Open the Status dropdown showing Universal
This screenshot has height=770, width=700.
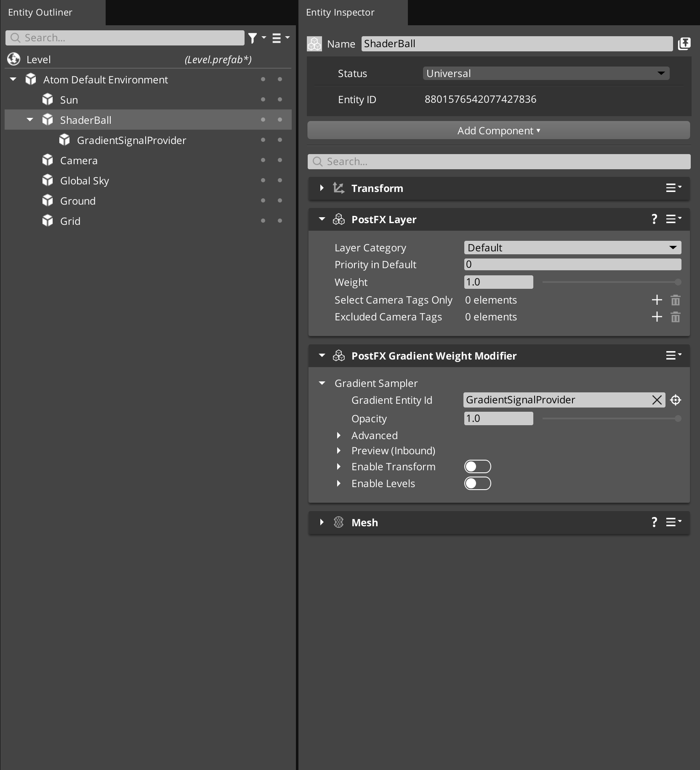click(x=545, y=73)
